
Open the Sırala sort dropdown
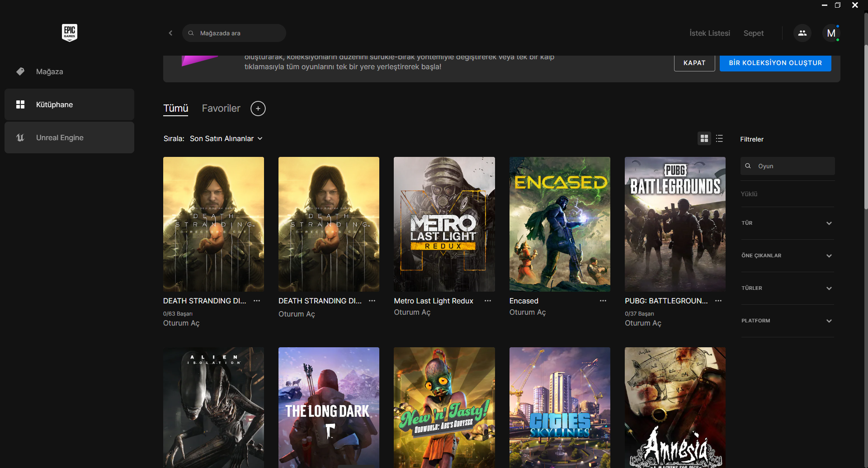226,139
